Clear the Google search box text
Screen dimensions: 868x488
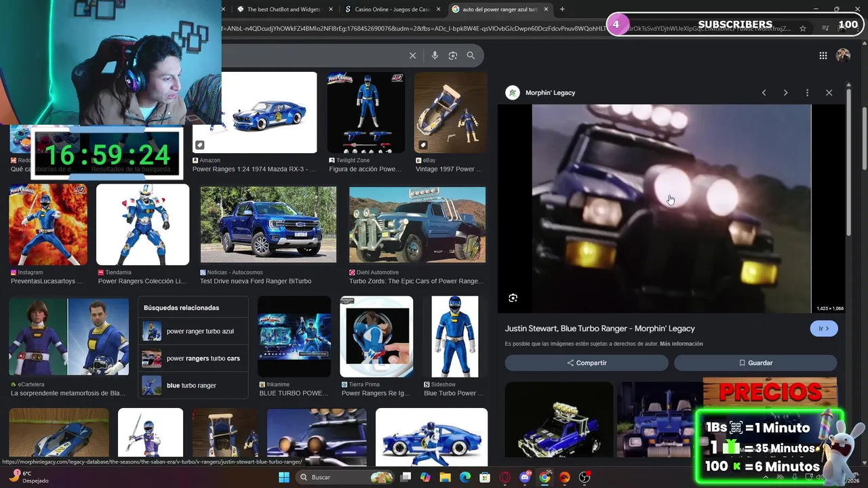coord(412,56)
